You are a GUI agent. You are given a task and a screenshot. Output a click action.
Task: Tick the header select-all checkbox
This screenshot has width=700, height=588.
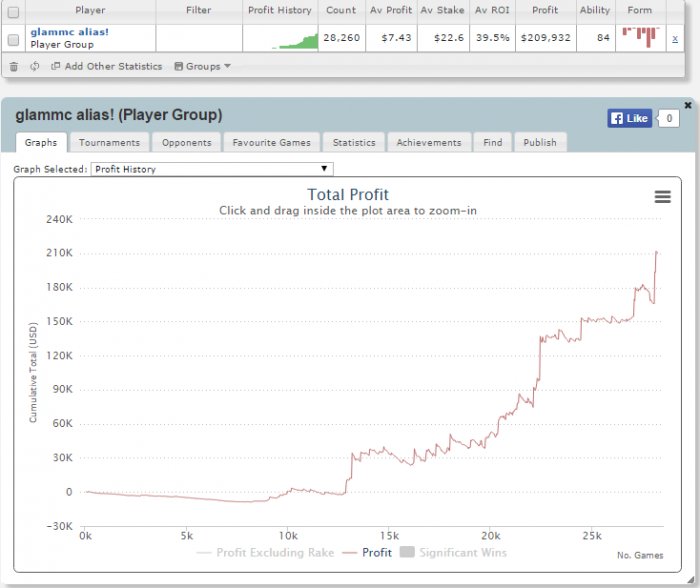[13, 12]
